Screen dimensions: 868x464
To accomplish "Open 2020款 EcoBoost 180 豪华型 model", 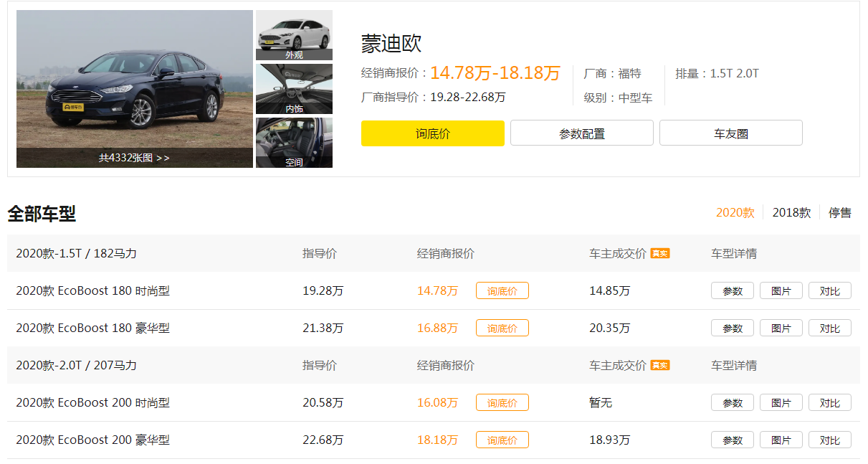I will click(93, 328).
